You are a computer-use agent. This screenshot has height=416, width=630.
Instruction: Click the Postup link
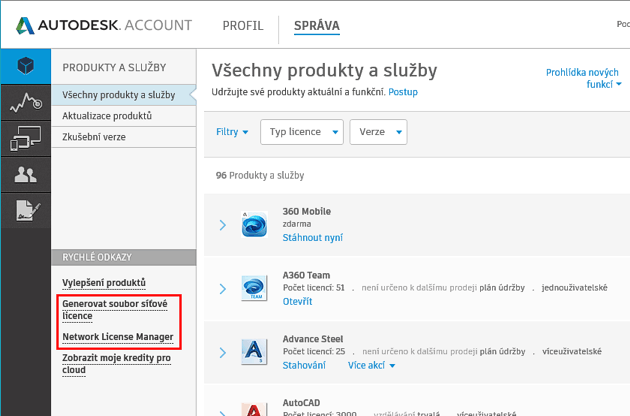(x=403, y=92)
